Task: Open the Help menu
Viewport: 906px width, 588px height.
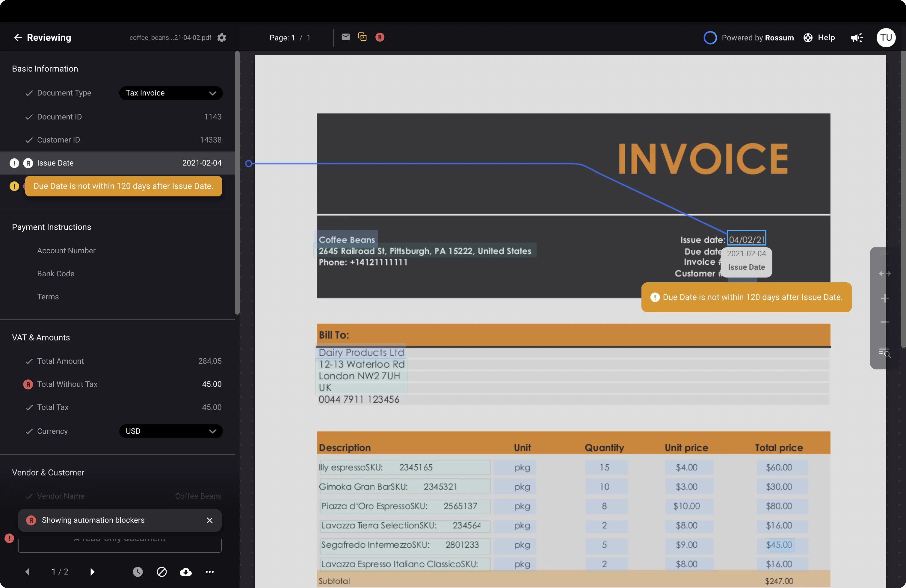Action: point(819,38)
